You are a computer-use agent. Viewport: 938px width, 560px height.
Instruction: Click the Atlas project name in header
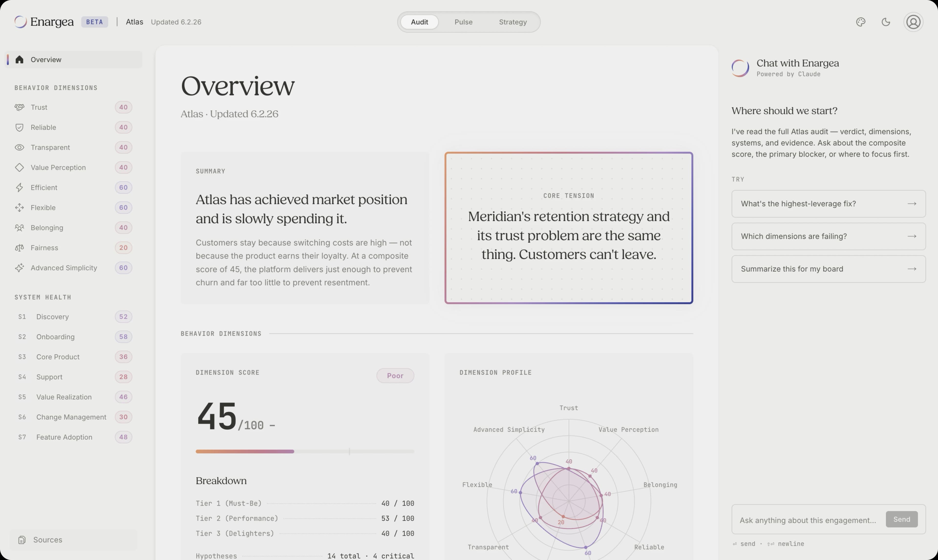134,22
